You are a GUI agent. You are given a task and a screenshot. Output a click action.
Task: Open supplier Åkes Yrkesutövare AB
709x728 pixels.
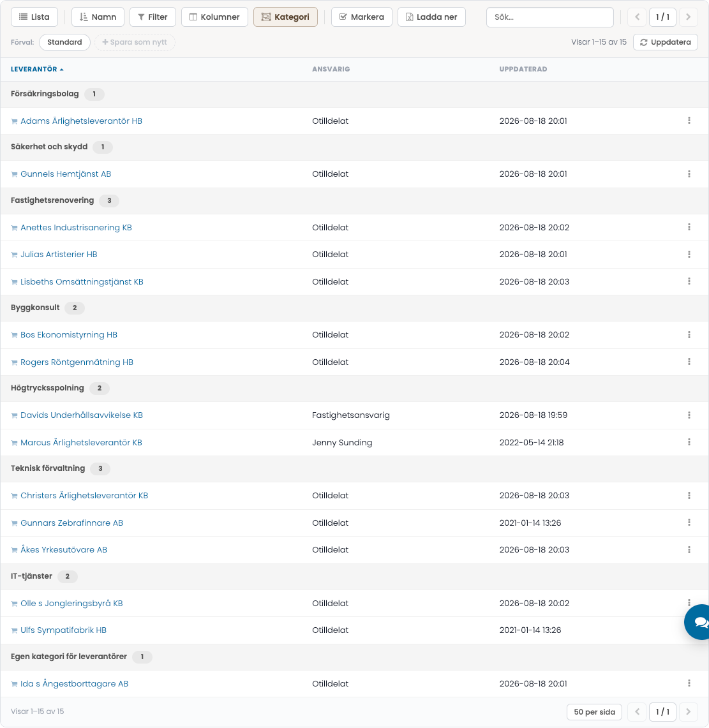click(x=64, y=550)
